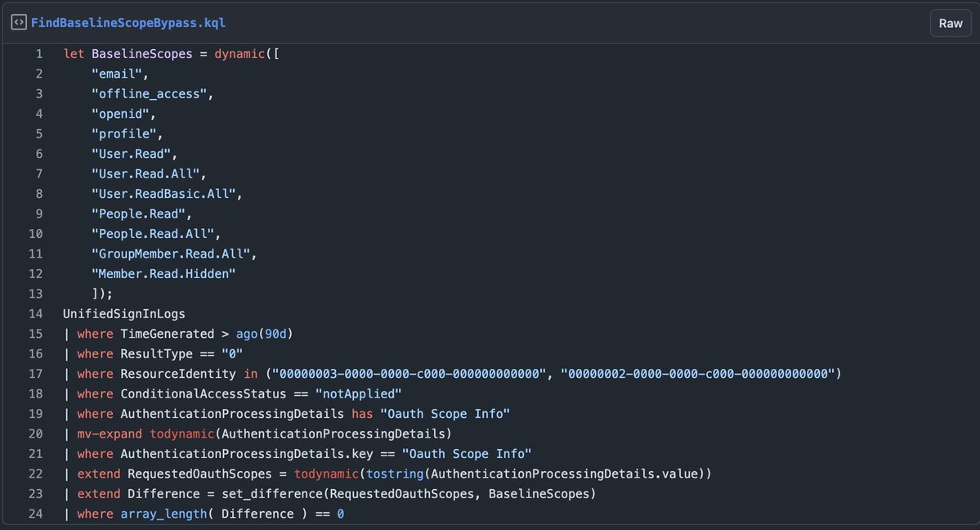Select line number 23

(x=36, y=494)
